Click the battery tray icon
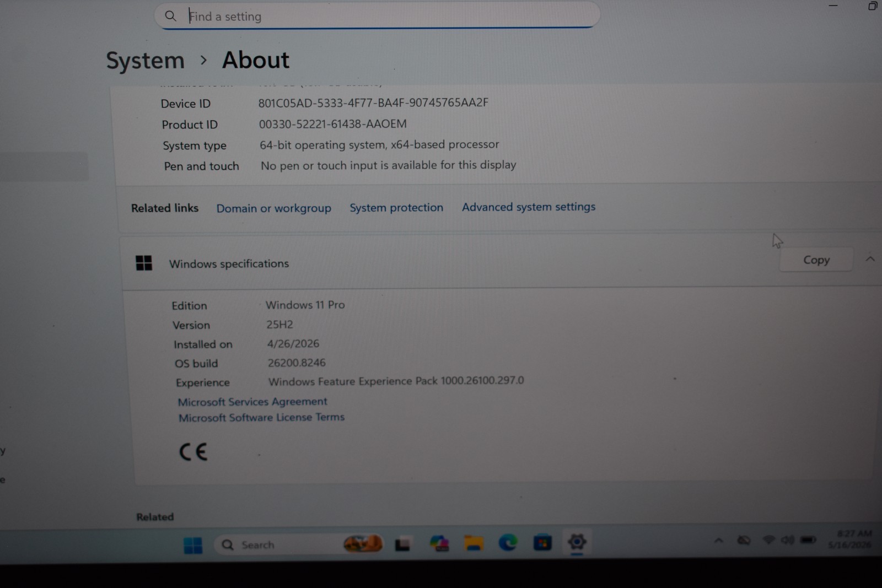The height and width of the screenshot is (588, 882). point(808,540)
